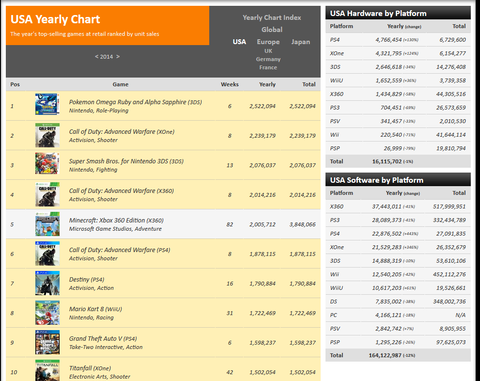Open the Destiny (PS4) title link
Viewport: 480px width, 381px height.
pyautogui.click(x=87, y=280)
